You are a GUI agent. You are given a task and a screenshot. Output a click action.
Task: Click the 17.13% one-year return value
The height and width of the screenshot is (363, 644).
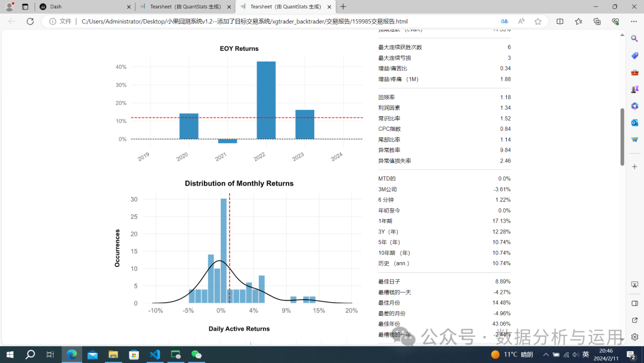click(501, 221)
